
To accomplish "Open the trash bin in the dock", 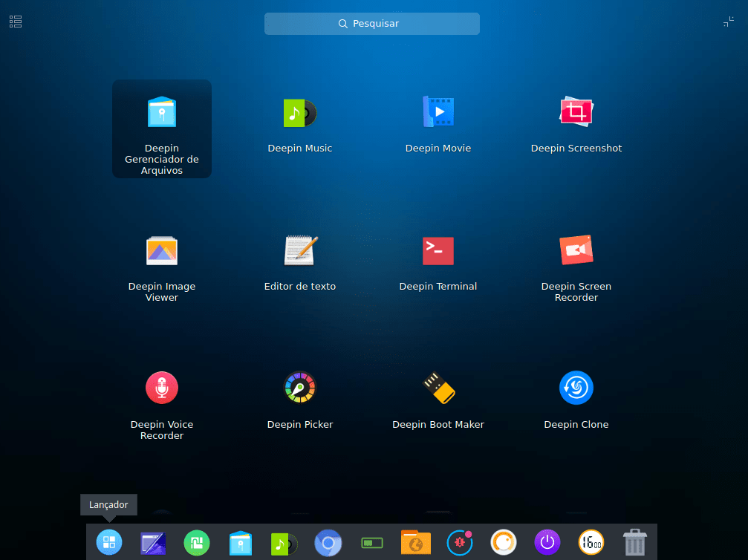I will pos(634,542).
